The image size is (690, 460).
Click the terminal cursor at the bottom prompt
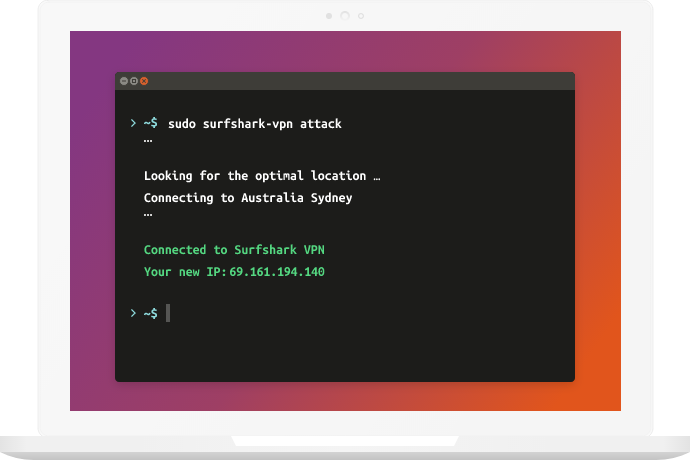click(x=168, y=313)
